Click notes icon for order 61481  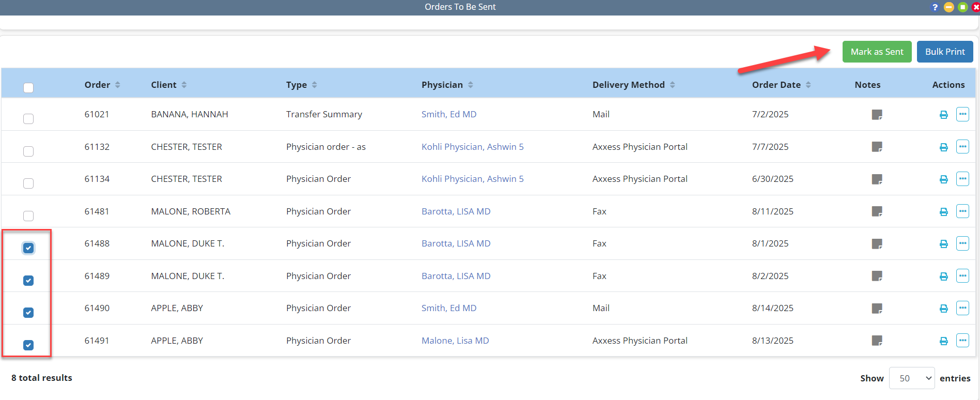[x=877, y=211]
